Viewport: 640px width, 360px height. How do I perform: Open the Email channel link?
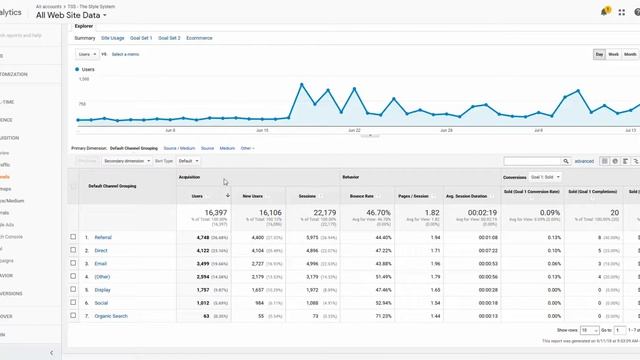[x=100, y=264]
